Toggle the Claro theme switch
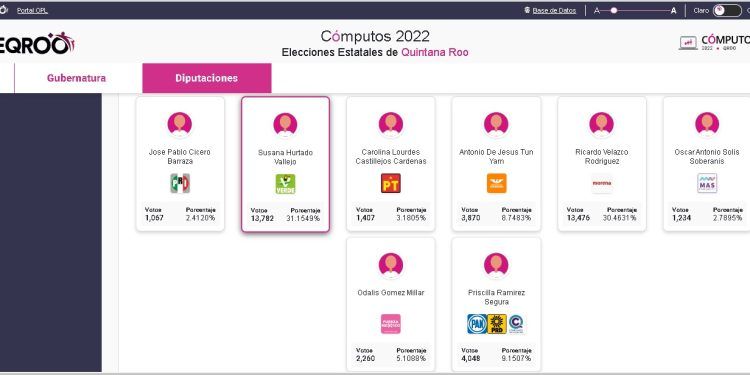The image size is (750, 375). pos(727,11)
